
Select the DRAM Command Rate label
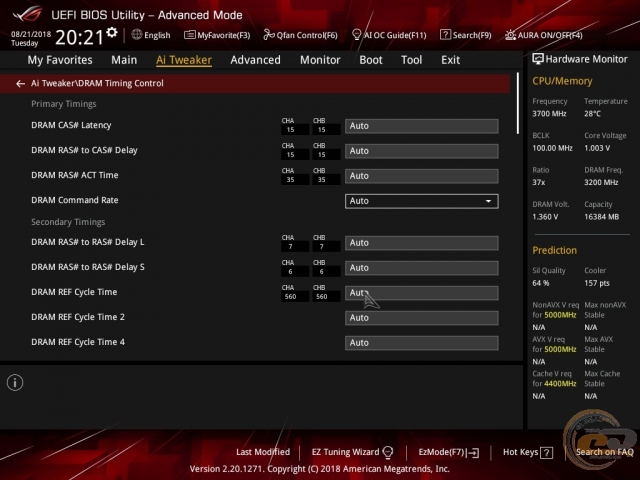click(75, 200)
